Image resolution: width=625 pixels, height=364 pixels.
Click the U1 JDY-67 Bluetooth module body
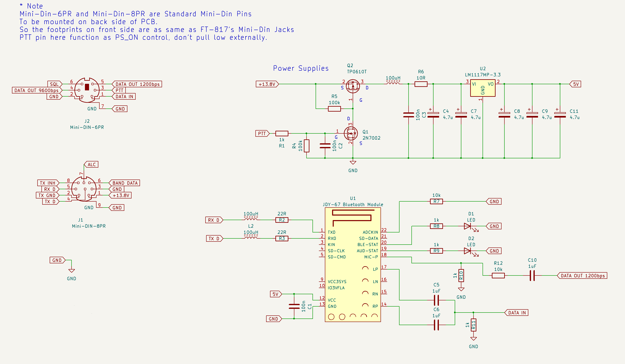pos(353,265)
